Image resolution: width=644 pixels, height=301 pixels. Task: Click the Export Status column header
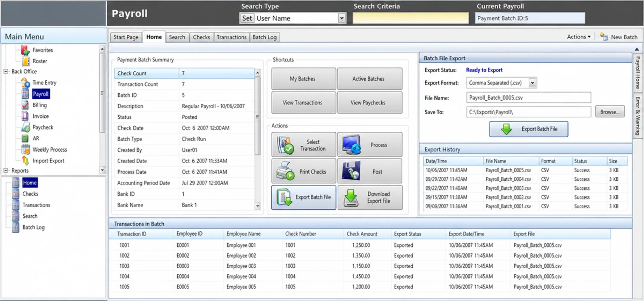418,234
